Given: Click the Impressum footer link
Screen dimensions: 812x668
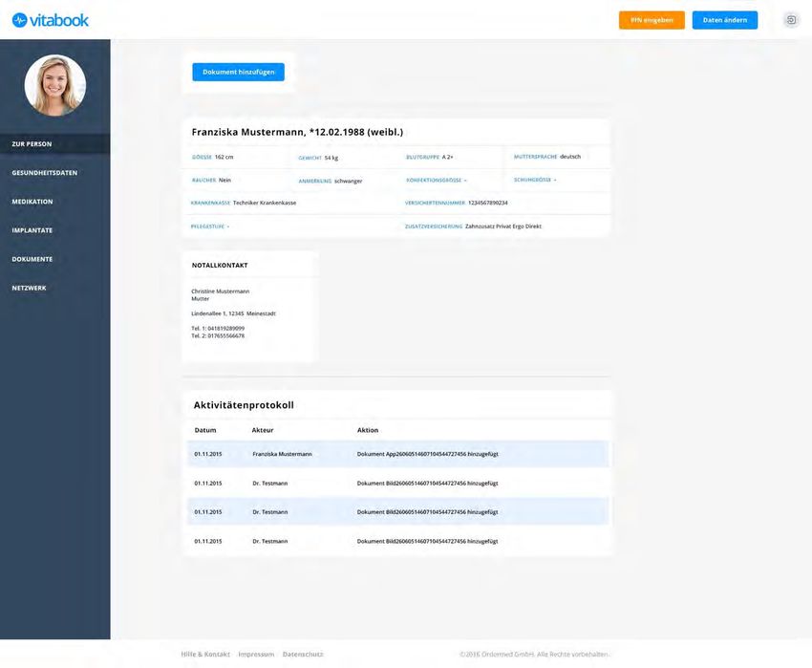Looking at the screenshot, I should click(x=256, y=655).
